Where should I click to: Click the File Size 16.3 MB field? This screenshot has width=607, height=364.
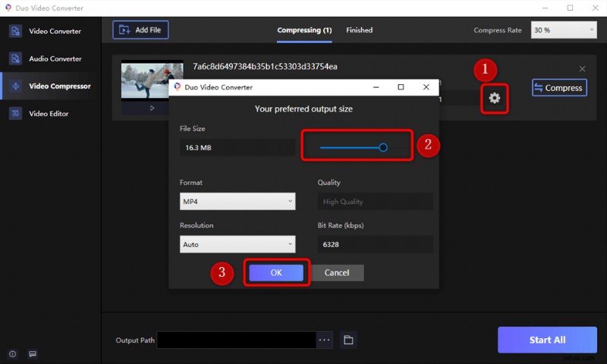click(237, 147)
